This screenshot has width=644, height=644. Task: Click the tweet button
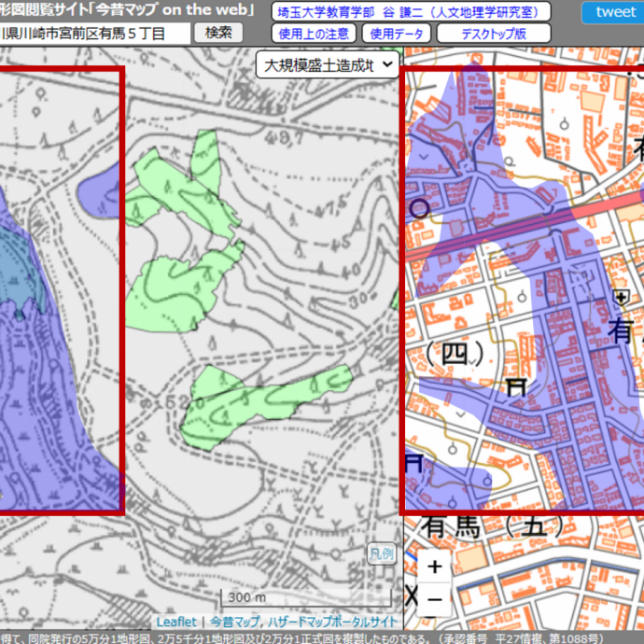(x=613, y=12)
